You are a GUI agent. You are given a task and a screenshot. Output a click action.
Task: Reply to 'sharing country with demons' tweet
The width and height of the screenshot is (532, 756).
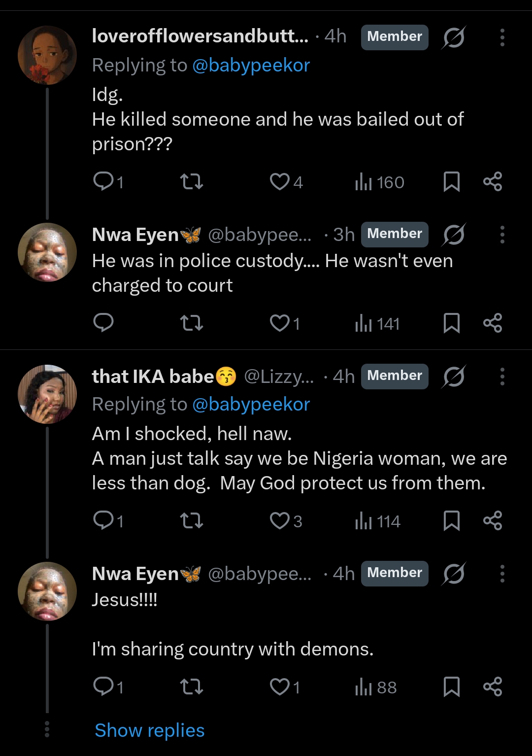coord(103,687)
